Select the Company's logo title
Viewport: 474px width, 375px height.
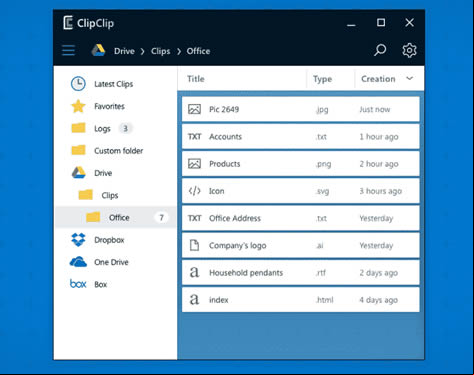tap(238, 246)
